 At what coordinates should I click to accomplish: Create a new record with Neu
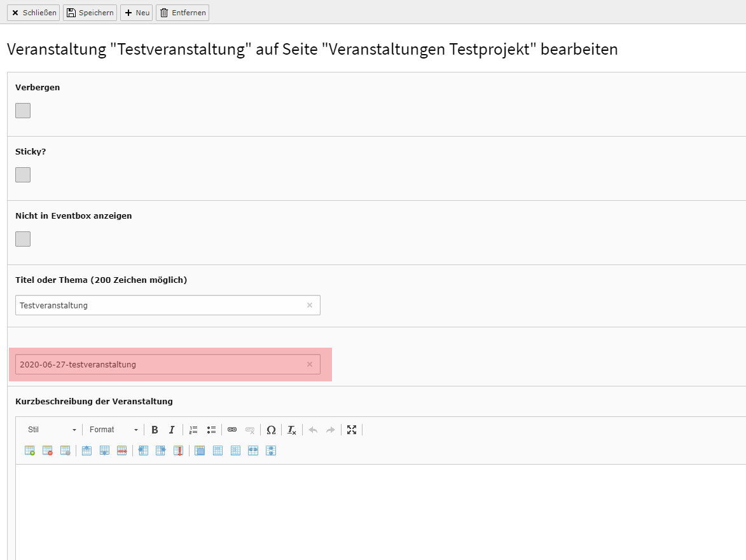[137, 13]
